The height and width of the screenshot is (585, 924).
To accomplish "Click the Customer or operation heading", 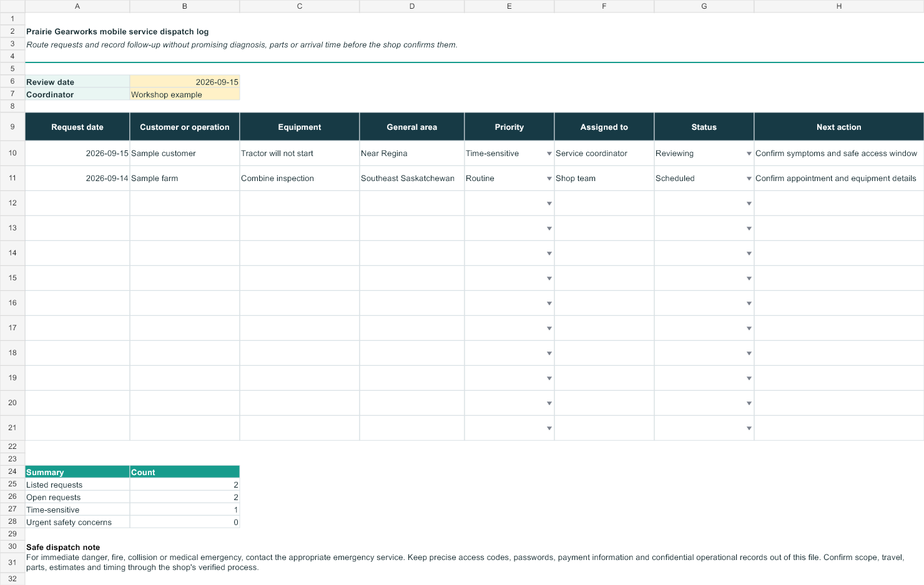I will pos(185,127).
